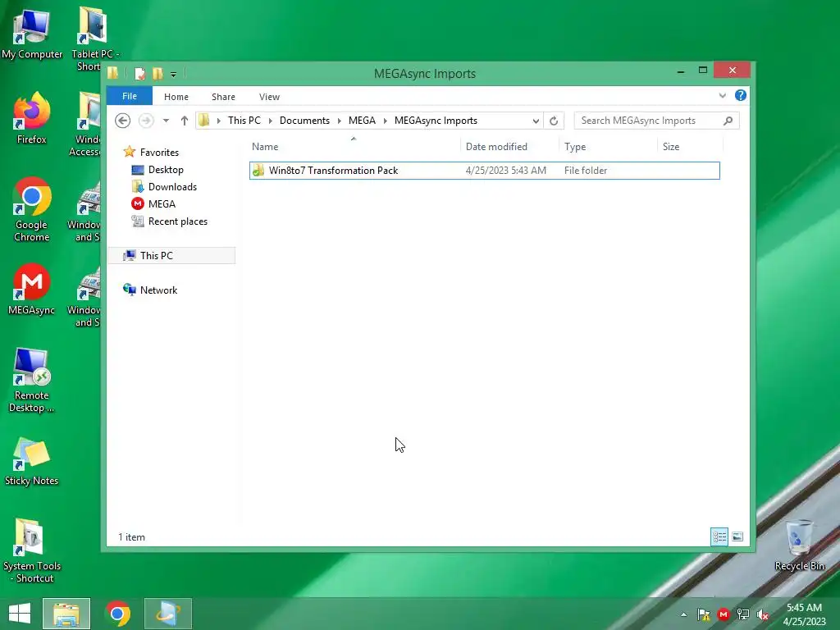Expand the ribbon with the chevron
The width and height of the screenshot is (840, 630).
pyautogui.click(x=722, y=95)
